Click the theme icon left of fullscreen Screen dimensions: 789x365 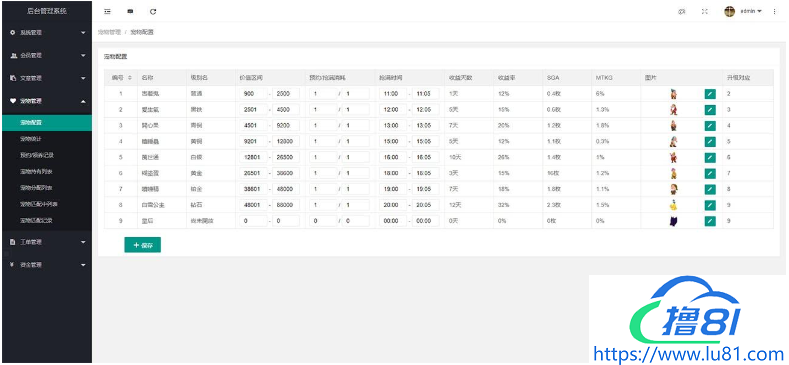pos(682,12)
